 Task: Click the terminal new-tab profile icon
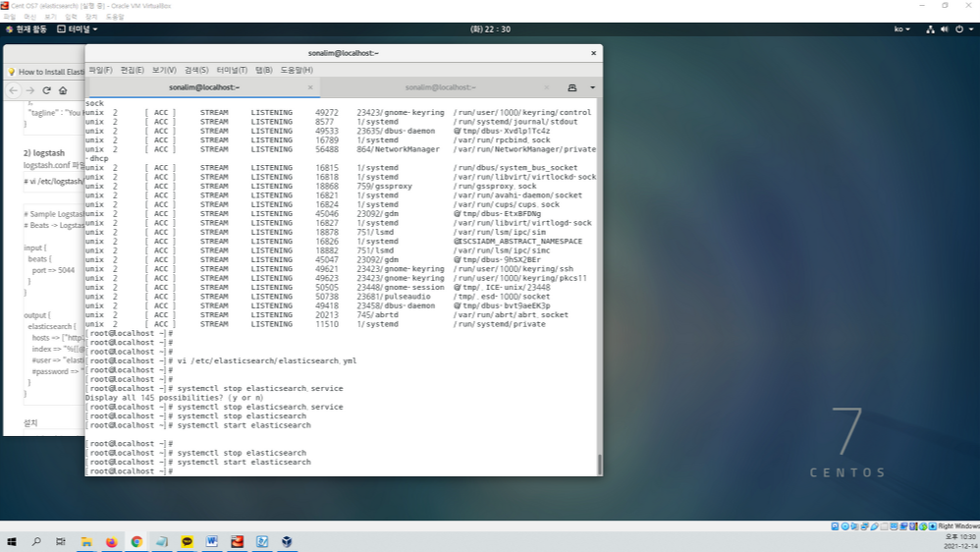point(572,87)
